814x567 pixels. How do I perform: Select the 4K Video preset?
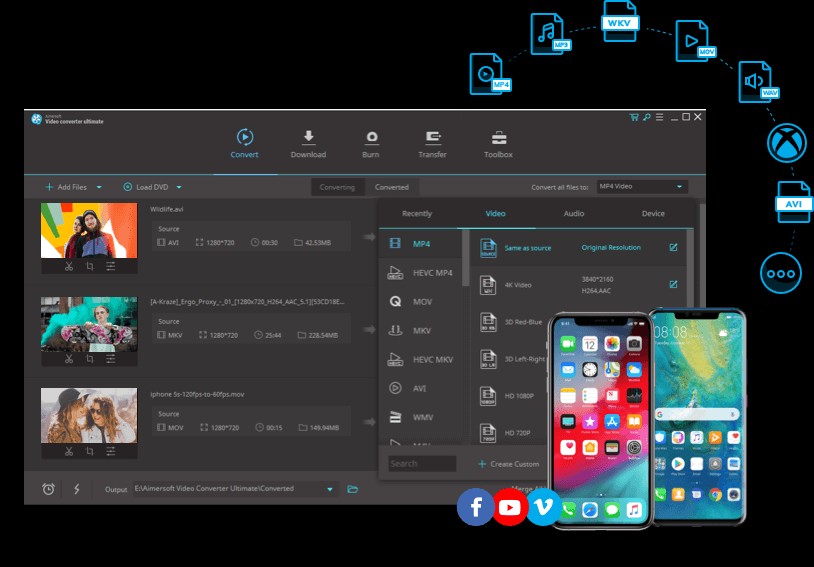point(579,285)
